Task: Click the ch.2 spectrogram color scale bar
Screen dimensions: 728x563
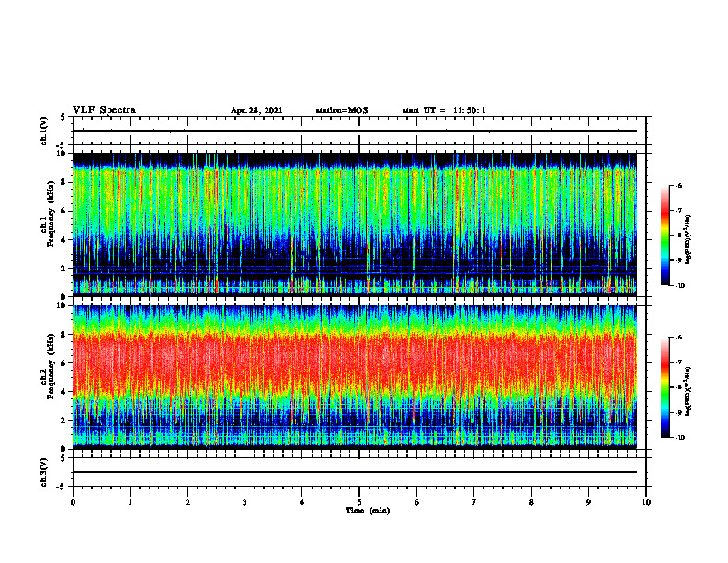Action: coord(665,387)
